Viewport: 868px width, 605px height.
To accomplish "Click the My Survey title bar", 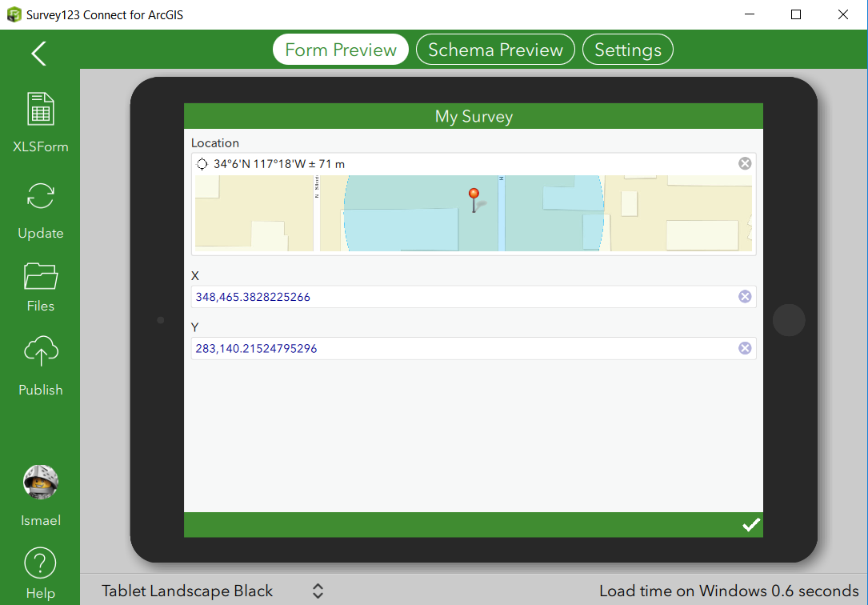I will click(474, 116).
